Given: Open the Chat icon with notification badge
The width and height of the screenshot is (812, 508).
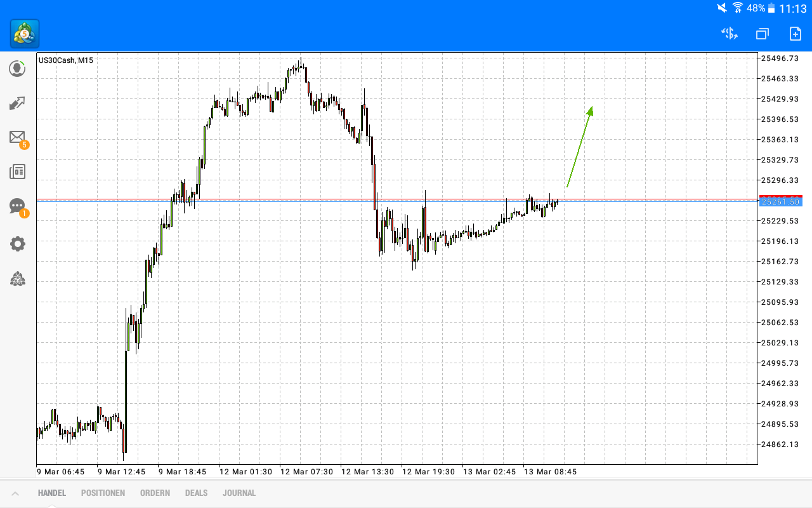Looking at the screenshot, I should tap(17, 206).
